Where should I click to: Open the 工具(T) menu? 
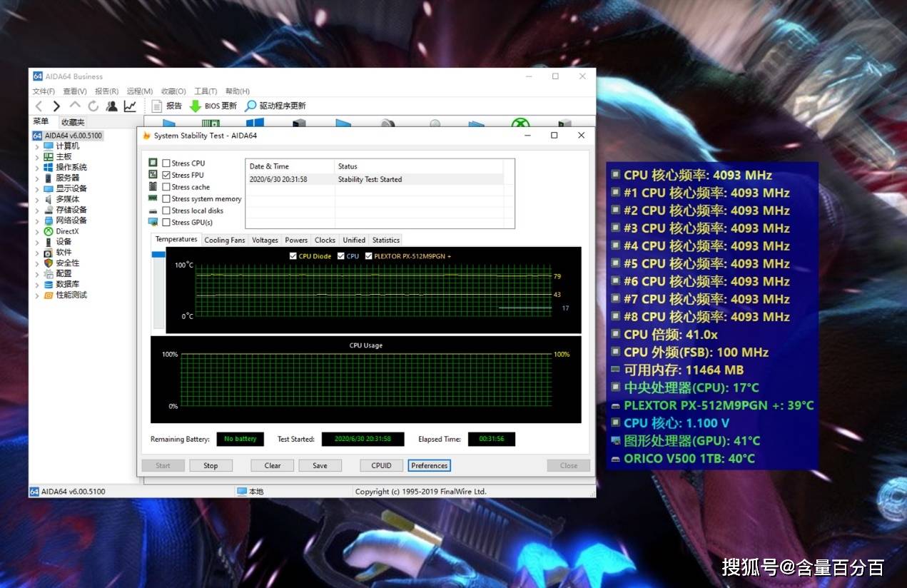coord(206,91)
